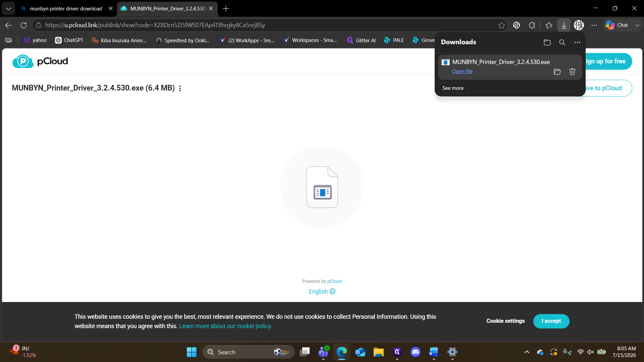Reload the current page
644x362 pixels.
(23, 25)
